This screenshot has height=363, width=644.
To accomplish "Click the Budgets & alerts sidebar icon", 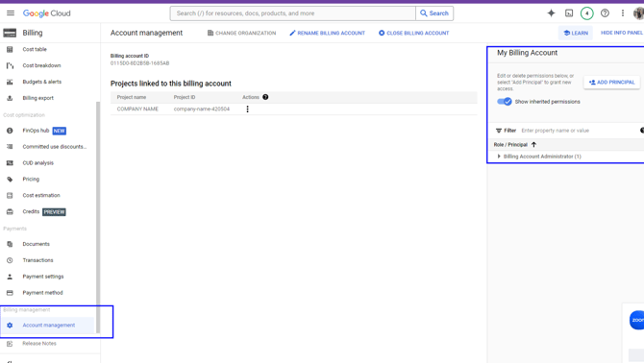I will [10, 82].
